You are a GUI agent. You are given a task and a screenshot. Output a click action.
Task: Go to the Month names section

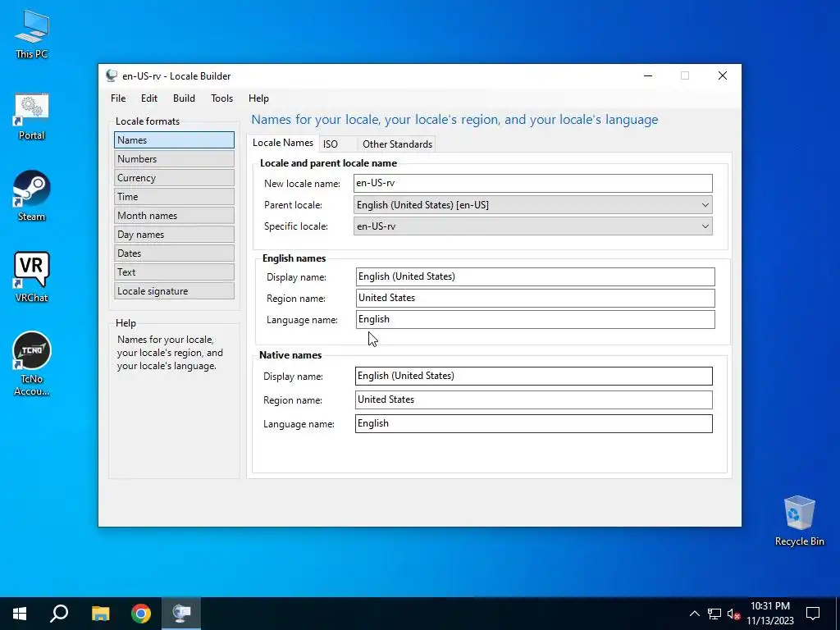coord(174,216)
